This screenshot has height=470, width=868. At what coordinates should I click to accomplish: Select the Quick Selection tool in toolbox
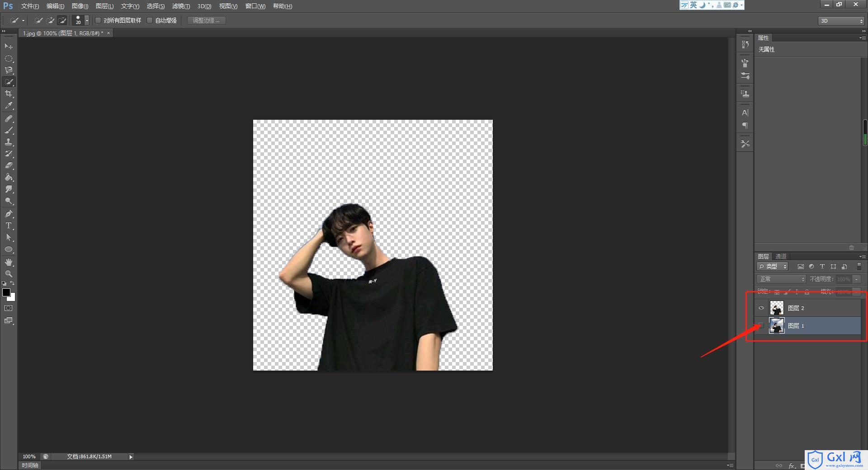coord(9,82)
